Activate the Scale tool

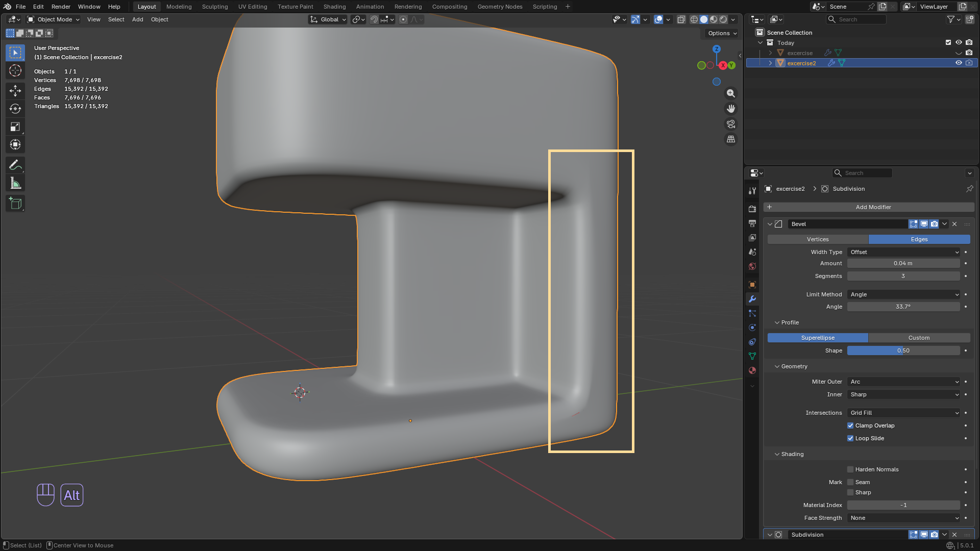click(15, 127)
